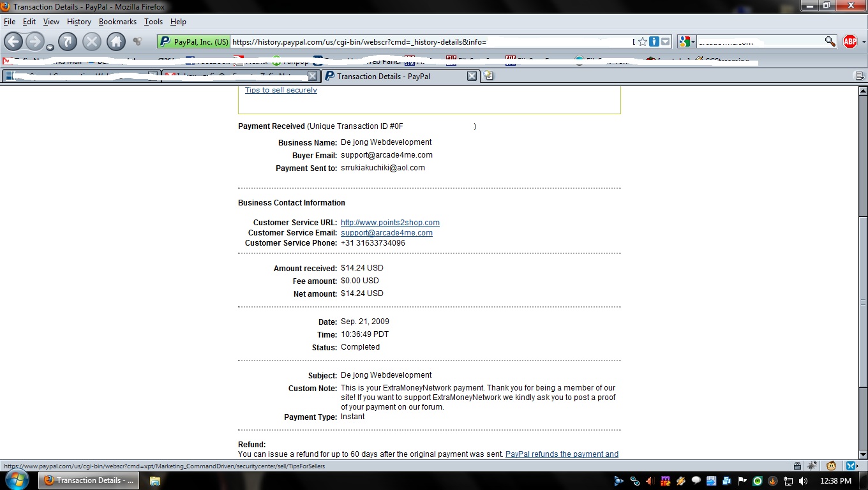Open the volume speaker icon in system tray
Image resolution: width=868 pixels, height=490 pixels.
point(803,480)
